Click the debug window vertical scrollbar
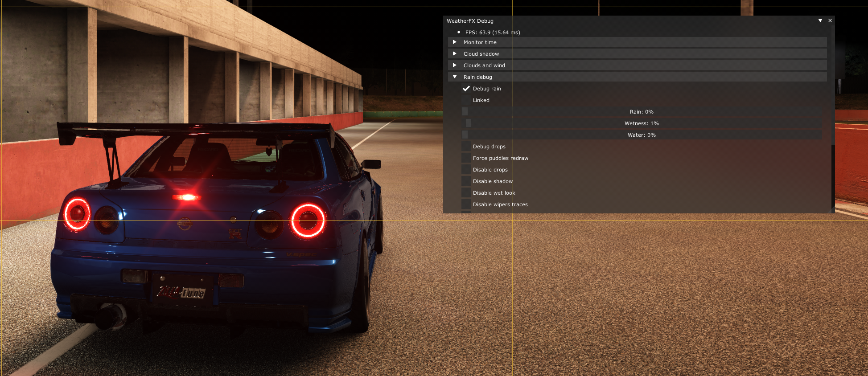The image size is (868, 376). (832, 119)
